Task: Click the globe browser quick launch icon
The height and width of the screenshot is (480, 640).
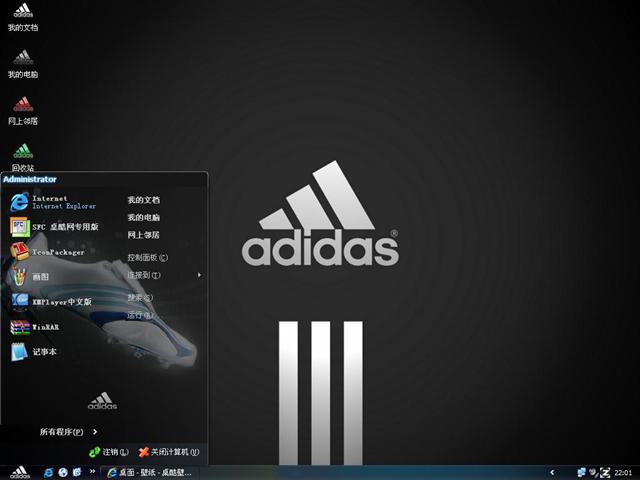Action: click(63, 472)
